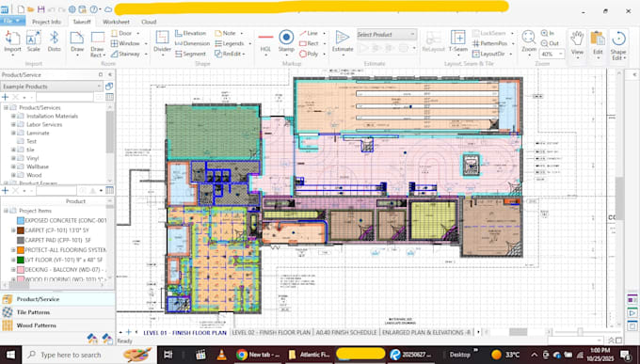Pick the Line markup tool

pos(312,33)
